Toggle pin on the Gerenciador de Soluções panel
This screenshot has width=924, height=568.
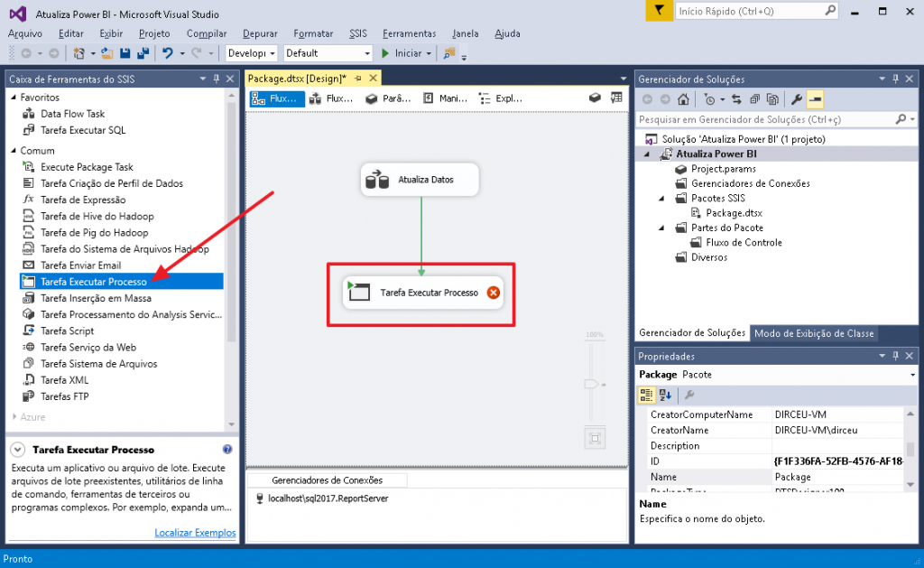(x=896, y=79)
